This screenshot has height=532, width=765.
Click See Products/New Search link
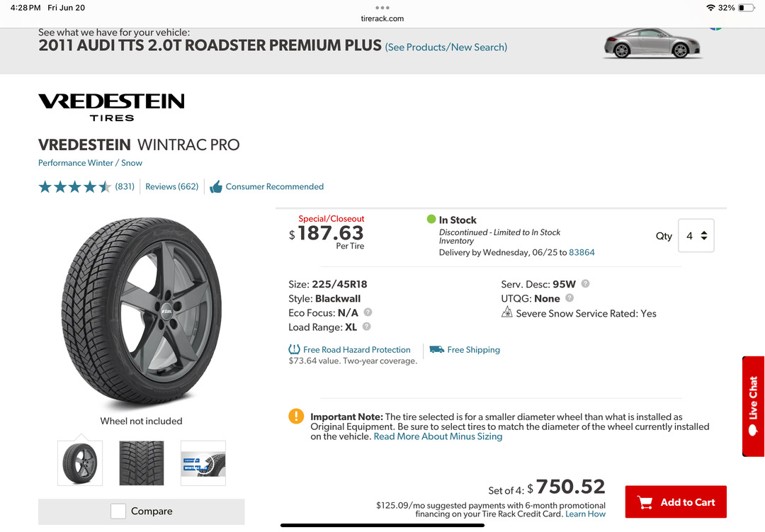[x=446, y=47]
